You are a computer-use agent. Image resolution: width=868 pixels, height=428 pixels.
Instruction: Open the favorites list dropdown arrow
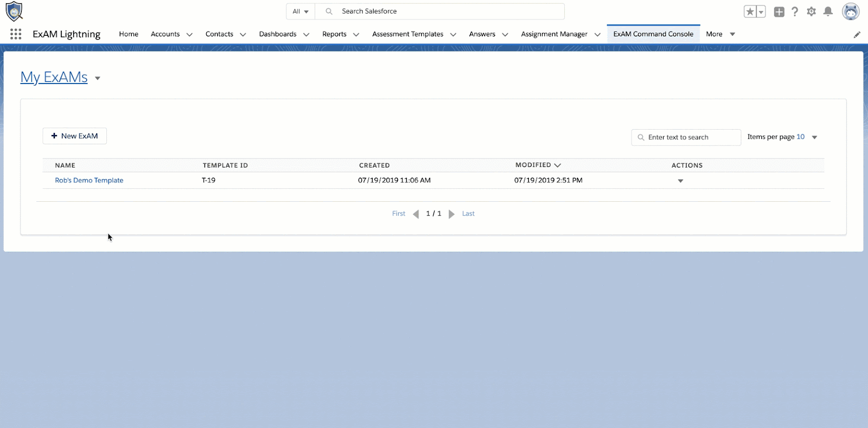(761, 12)
